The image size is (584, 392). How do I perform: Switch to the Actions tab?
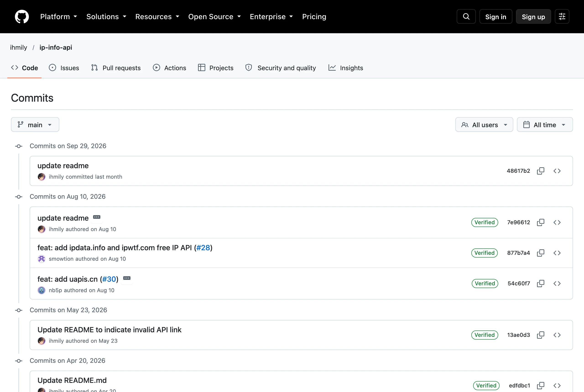(x=170, y=68)
